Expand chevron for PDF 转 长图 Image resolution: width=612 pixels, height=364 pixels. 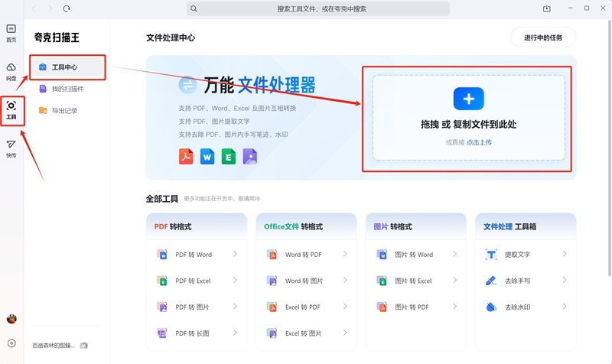[235, 333]
